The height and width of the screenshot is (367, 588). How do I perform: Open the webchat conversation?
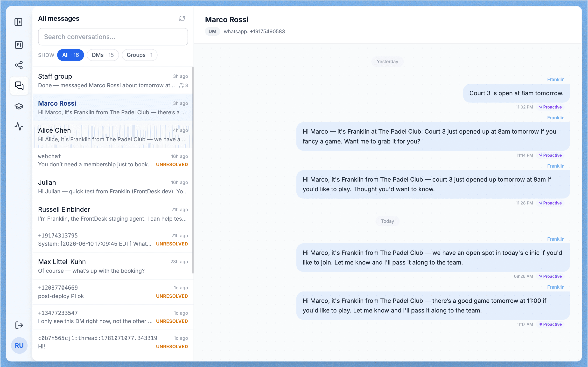[112, 160]
